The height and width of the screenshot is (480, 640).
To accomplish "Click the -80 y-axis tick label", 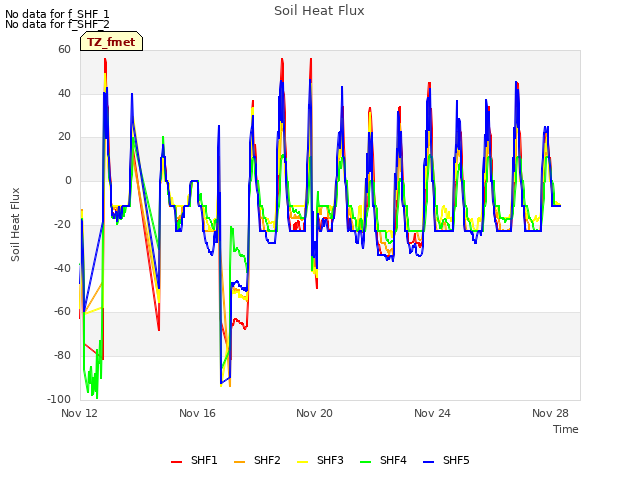I will pyautogui.click(x=62, y=356).
